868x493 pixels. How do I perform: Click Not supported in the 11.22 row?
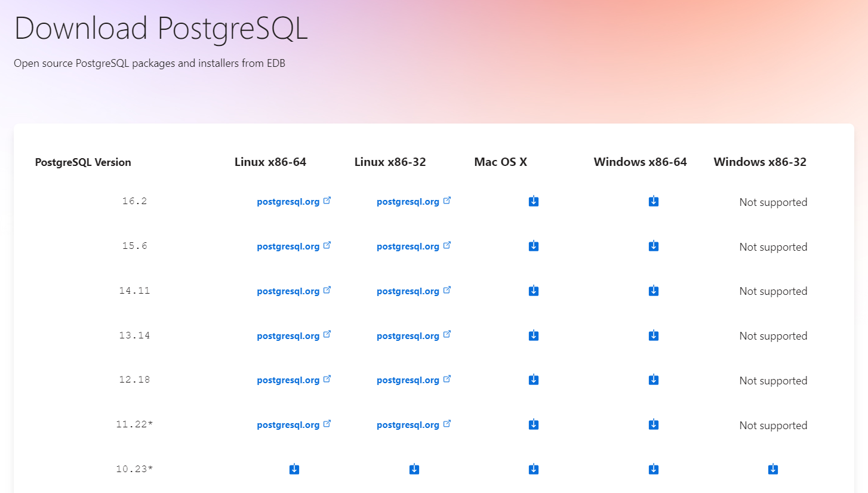click(x=773, y=426)
